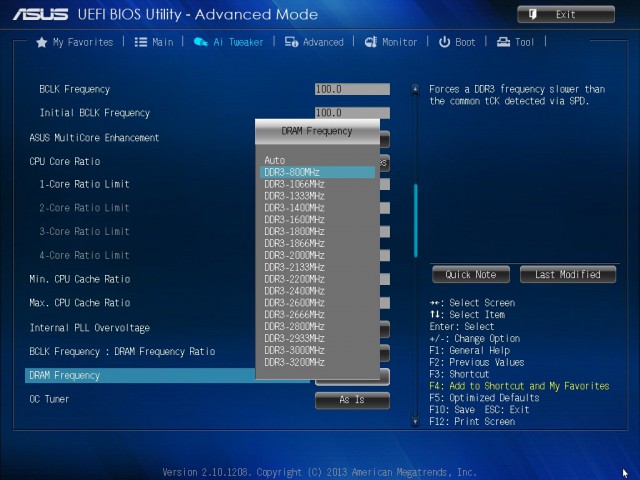
Task: Select CPU Core Ratio row
Action: click(65, 162)
